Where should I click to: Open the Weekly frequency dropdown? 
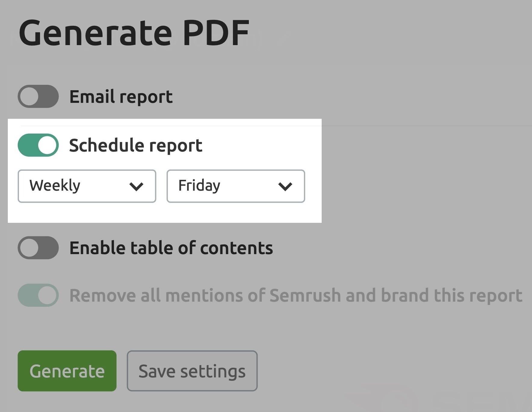point(87,186)
